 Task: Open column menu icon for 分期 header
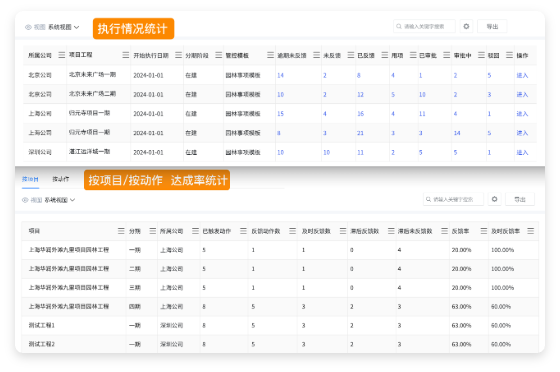(152, 231)
